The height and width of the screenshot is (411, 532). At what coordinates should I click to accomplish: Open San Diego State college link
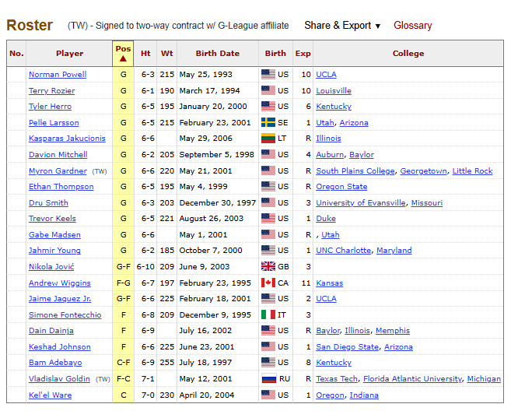point(347,347)
